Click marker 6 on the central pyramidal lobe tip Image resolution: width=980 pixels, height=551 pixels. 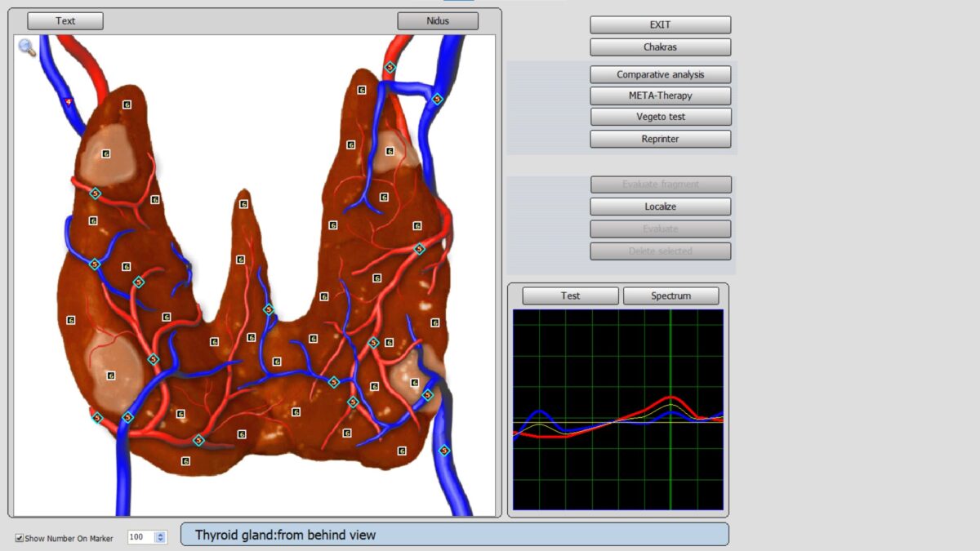pyautogui.click(x=243, y=204)
